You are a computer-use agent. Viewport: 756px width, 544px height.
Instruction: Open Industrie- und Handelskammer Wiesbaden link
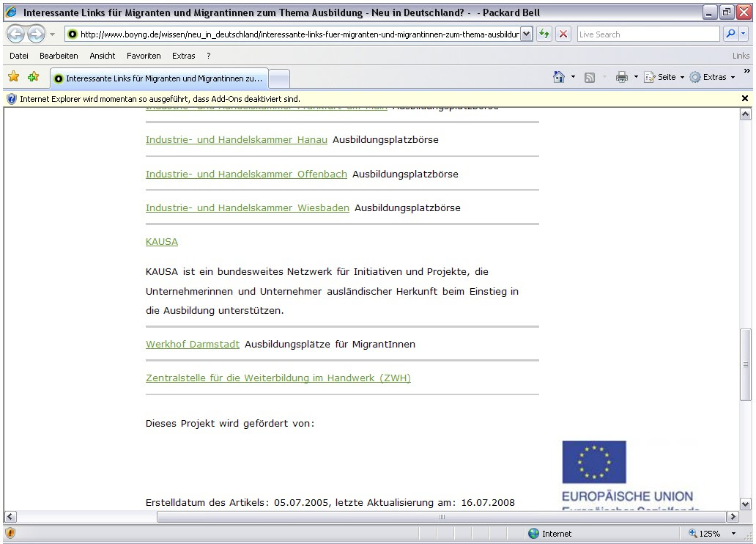[x=248, y=208]
